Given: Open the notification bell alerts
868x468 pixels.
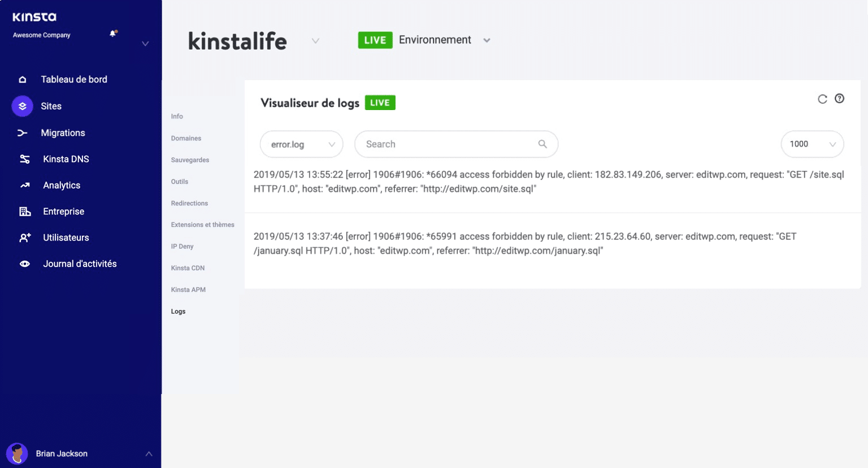Looking at the screenshot, I should click(x=112, y=32).
